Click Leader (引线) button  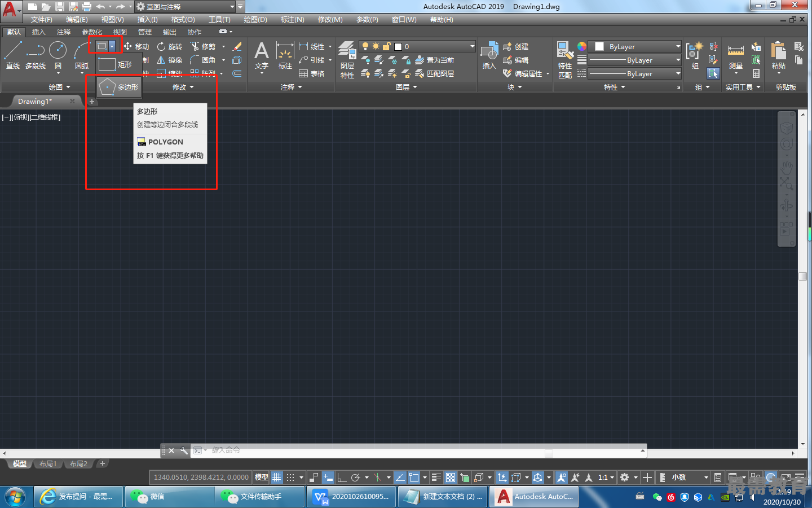(312, 60)
